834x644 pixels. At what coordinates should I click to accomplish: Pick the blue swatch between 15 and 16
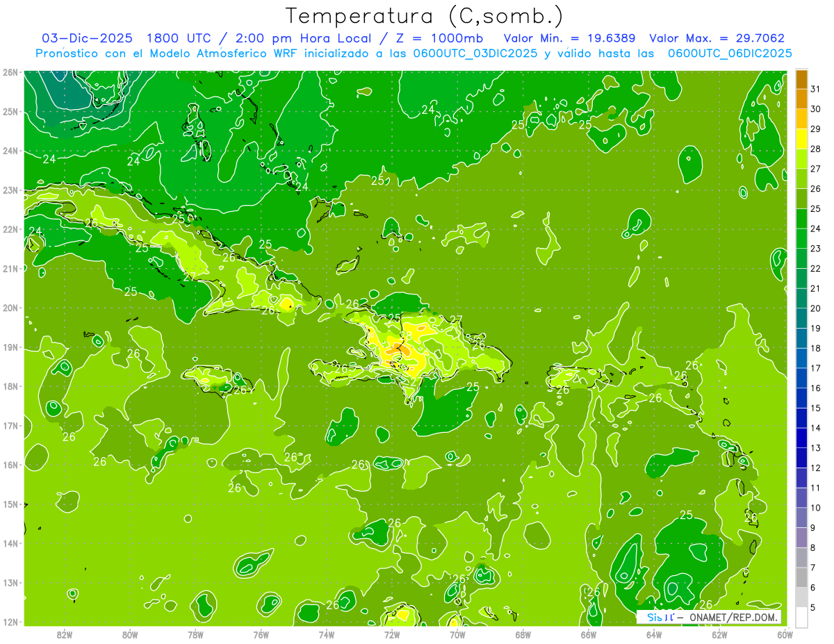(801, 398)
